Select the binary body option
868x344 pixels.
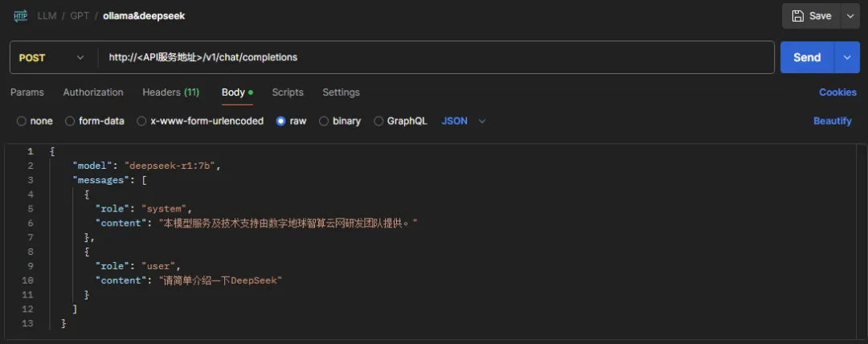pos(325,121)
